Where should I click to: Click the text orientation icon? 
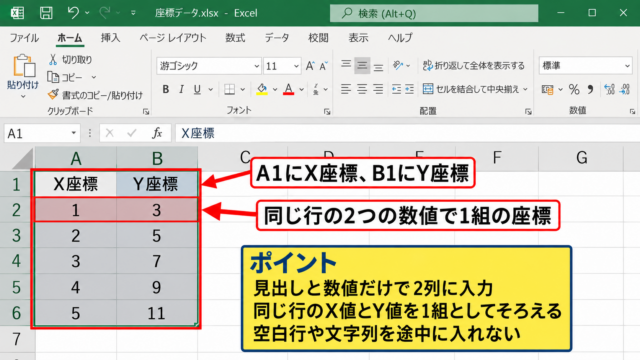click(x=398, y=65)
